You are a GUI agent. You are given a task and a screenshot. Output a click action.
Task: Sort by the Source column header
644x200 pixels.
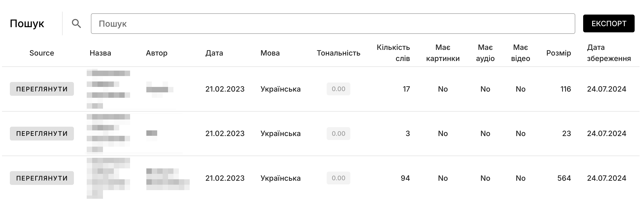[x=42, y=53]
